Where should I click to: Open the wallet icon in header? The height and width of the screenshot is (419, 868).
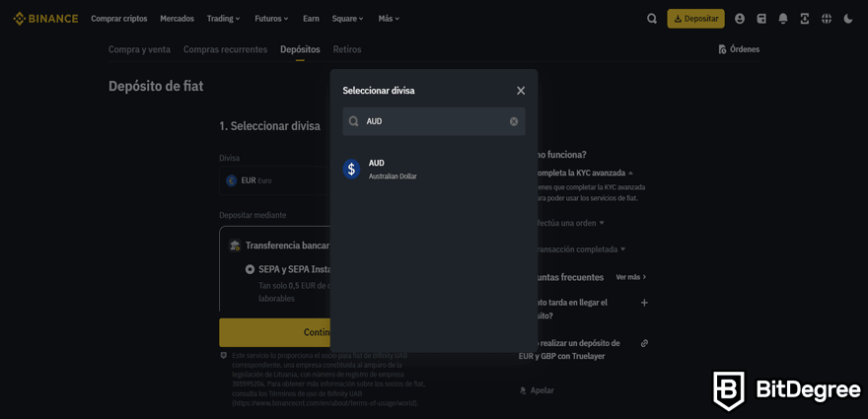coord(761,19)
